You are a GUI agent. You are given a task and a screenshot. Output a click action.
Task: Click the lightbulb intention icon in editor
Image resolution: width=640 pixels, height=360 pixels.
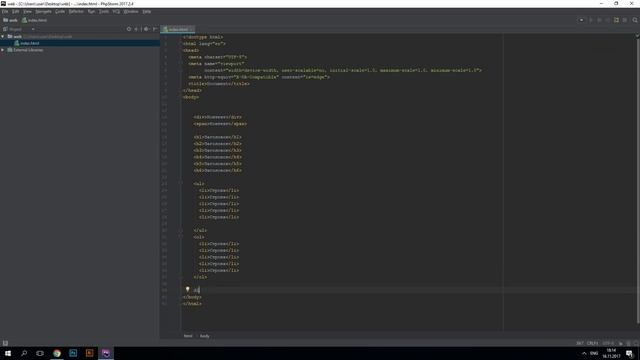coord(187,289)
